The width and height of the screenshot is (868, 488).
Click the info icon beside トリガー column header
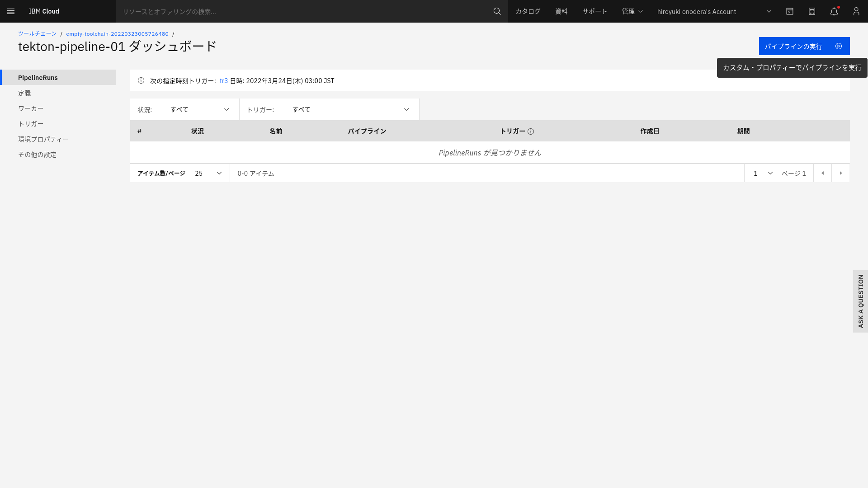tap(531, 131)
